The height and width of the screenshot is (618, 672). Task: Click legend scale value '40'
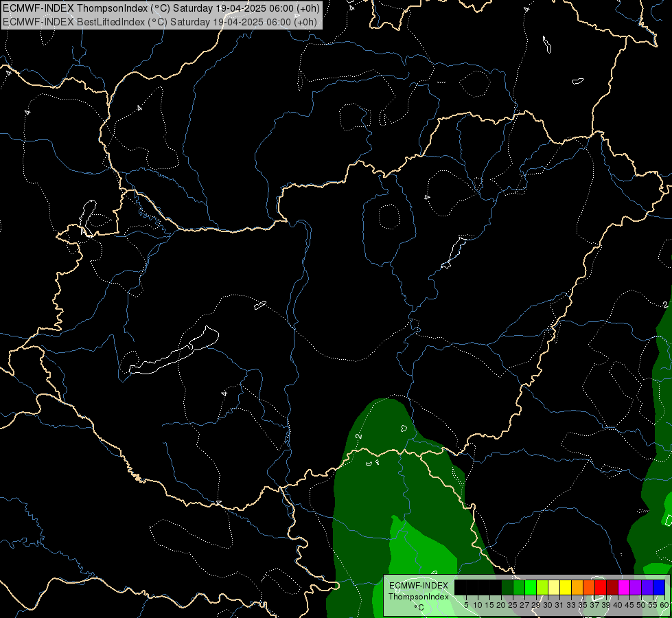tap(618, 605)
